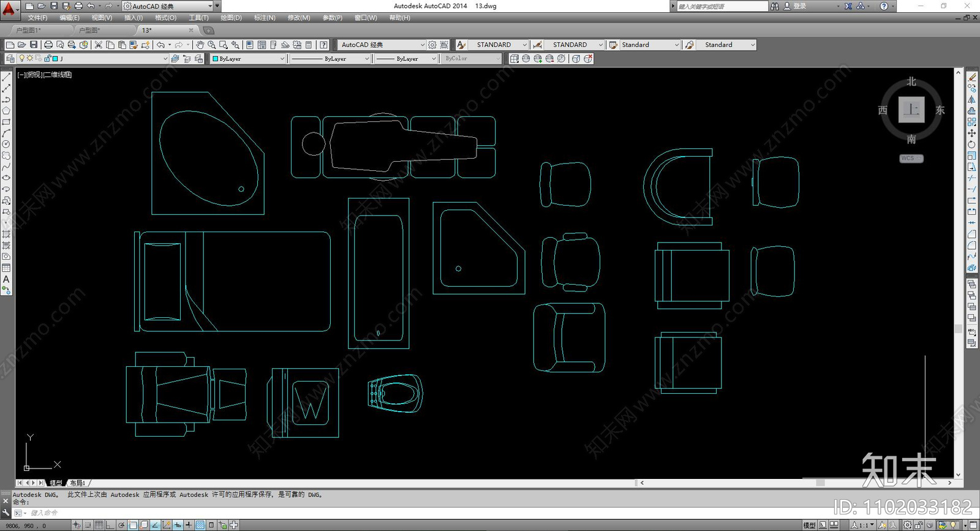Open the table style Standard dropdown
The width and height of the screenshot is (980, 531).
(650, 45)
